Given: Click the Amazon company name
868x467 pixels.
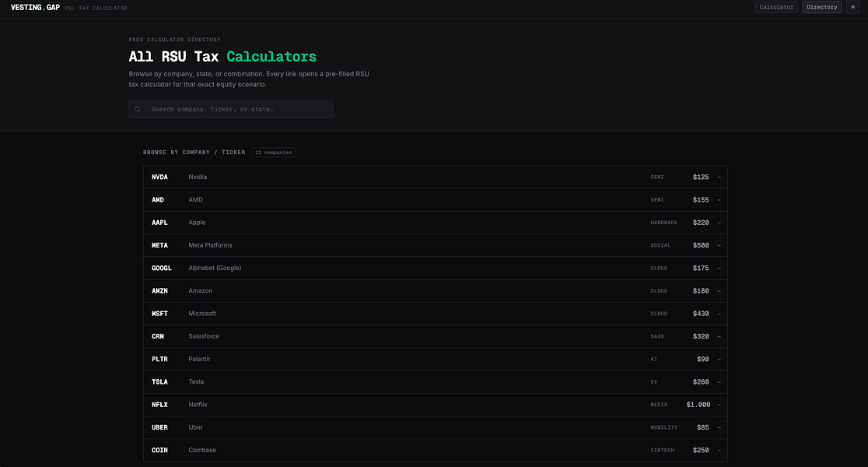Looking at the screenshot, I should click(201, 291).
